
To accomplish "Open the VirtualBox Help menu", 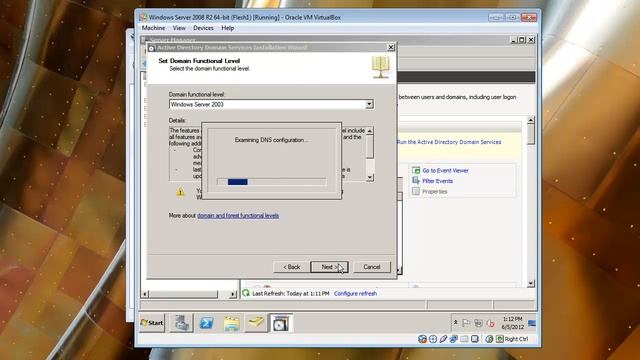I will [x=227, y=28].
